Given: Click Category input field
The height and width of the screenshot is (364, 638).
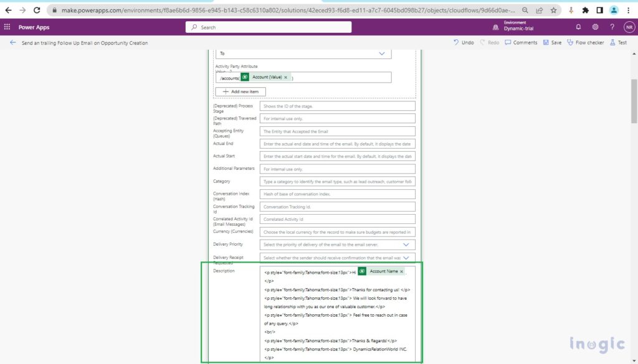Looking at the screenshot, I should click(337, 182).
